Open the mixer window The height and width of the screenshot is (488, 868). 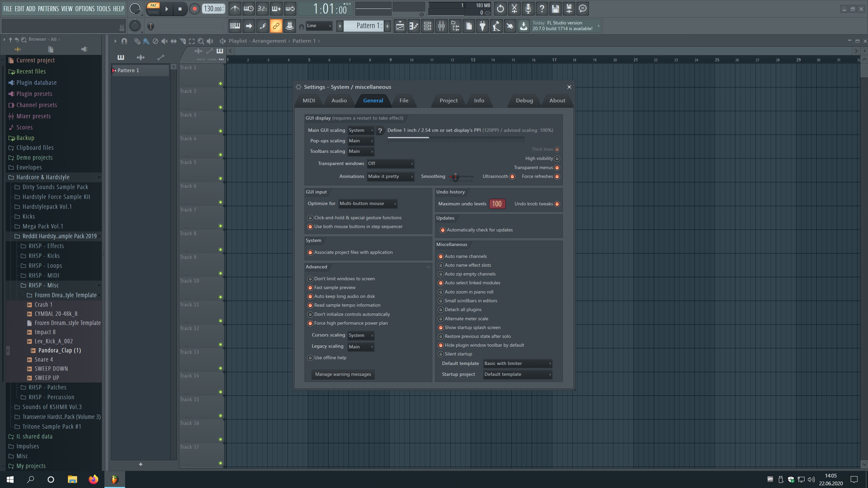441,26
